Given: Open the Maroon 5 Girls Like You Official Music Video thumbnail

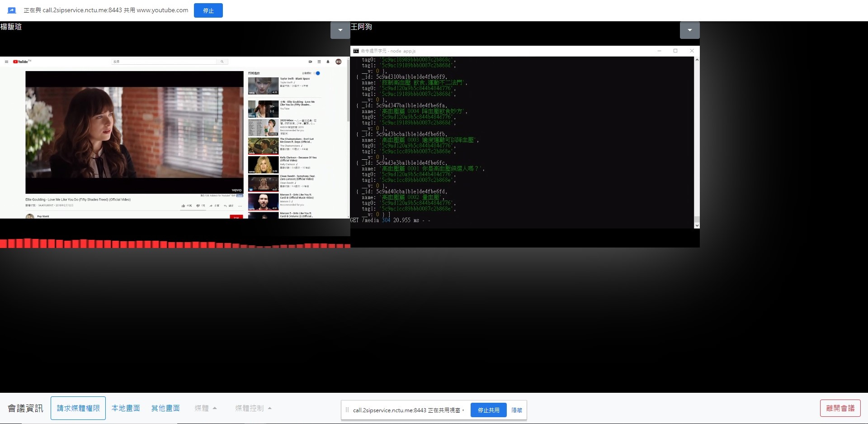Looking at the screenshot, I should (x=263, y=202).
